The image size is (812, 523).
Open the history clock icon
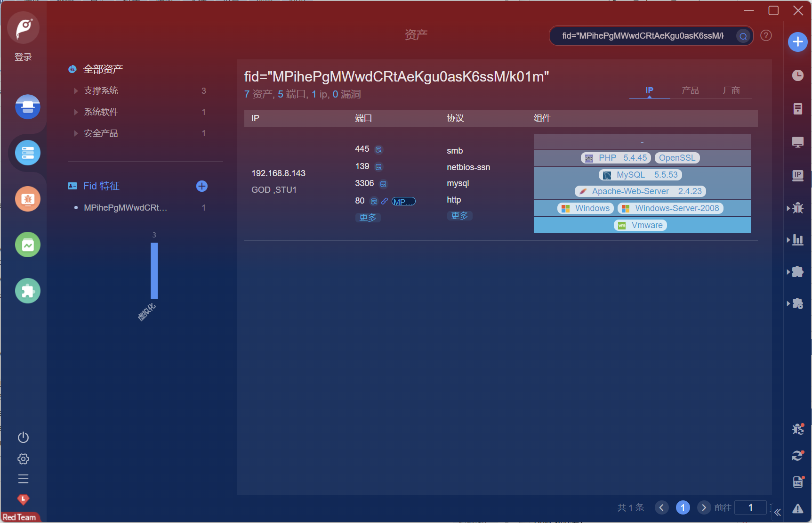click(x=798, y=75)
